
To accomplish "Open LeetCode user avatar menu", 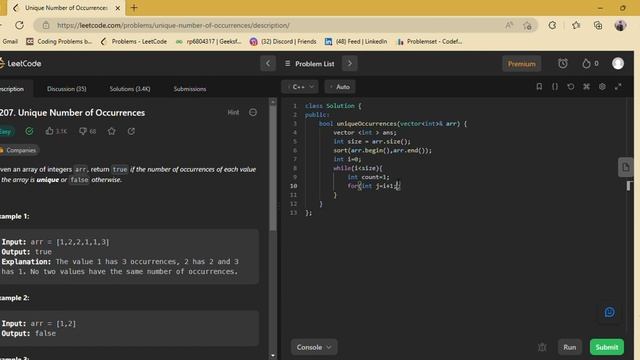I will click(618, 64).
